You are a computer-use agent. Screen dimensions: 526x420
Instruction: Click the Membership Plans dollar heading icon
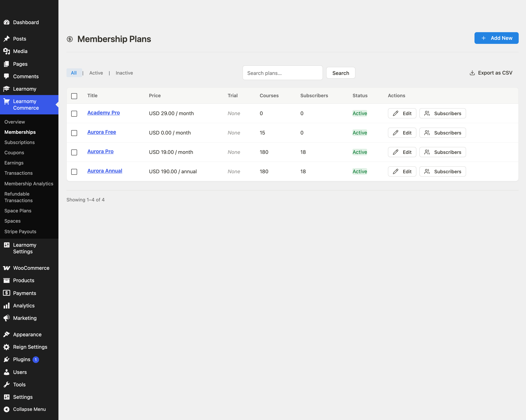pyautogui.click(x=70, y=39)
